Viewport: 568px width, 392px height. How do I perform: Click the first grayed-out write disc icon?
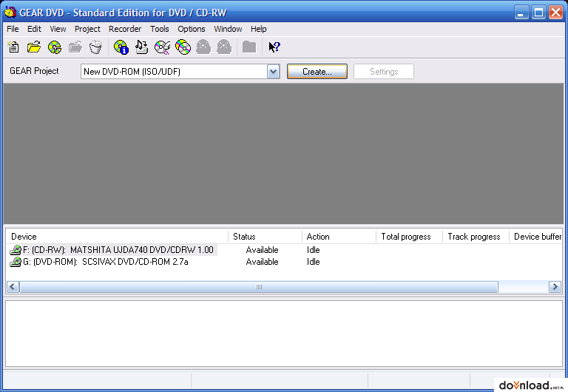point(203,47)
